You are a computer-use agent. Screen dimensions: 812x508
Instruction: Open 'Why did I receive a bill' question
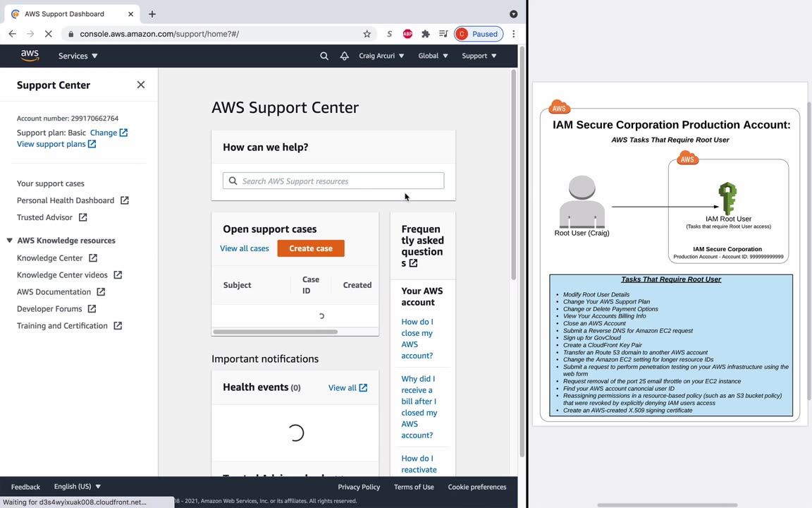coord(419,407)
